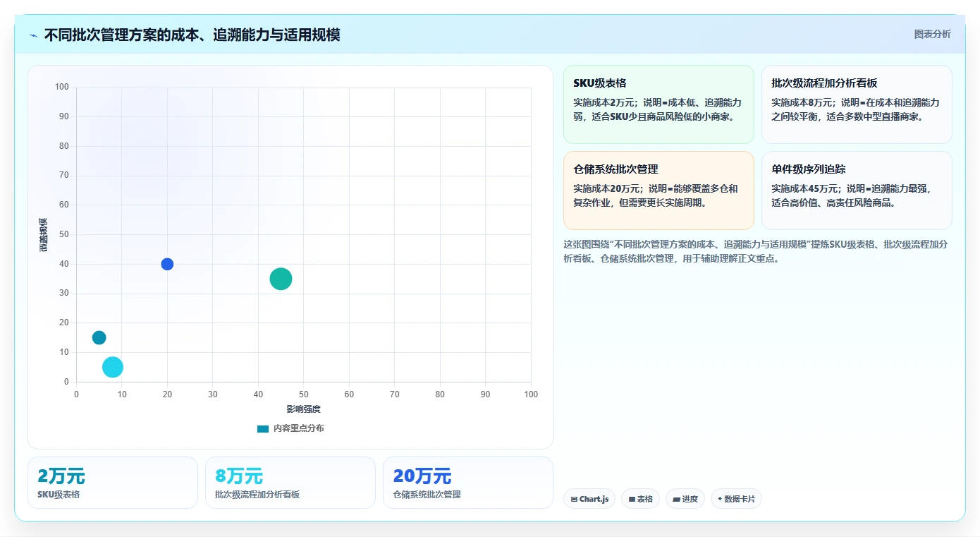Click the SKU级表格 label under 2万元
Screen dimensions: 980x537
point(59,495)
